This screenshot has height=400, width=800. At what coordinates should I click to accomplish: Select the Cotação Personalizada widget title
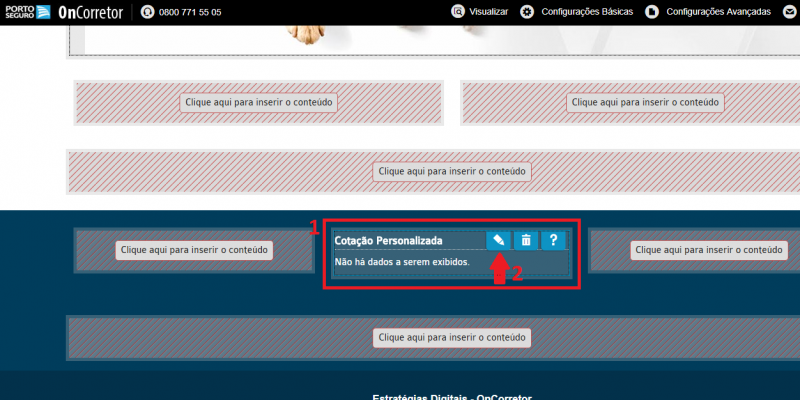tap(388, 240)
